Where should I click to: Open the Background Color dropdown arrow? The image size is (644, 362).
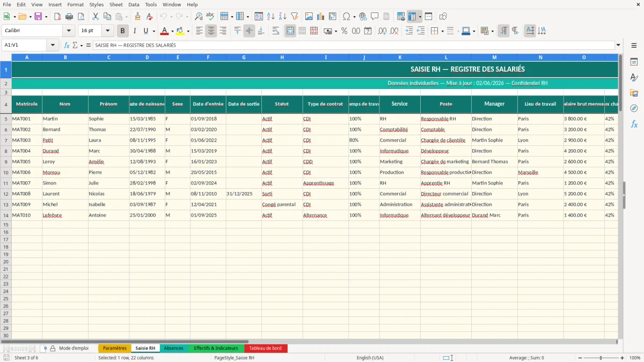pos(188,31)
